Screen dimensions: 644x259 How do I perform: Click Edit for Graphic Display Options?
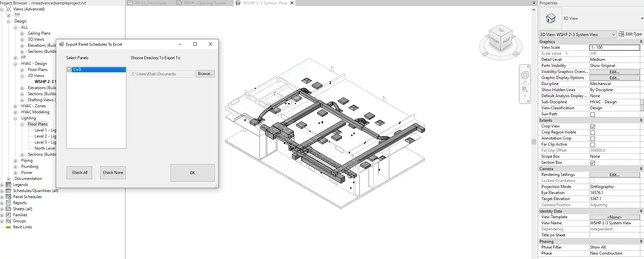pos(614,78)
